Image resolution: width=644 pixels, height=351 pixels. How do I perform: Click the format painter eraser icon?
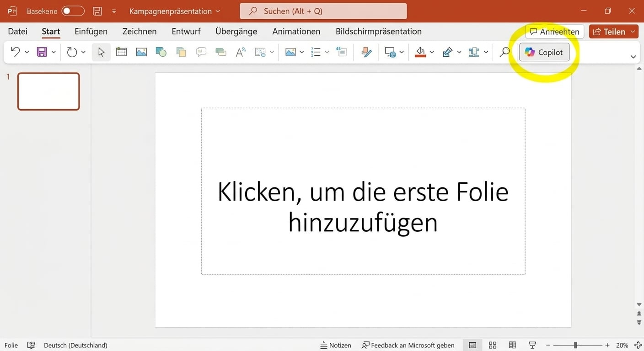[x=366, y=52]
